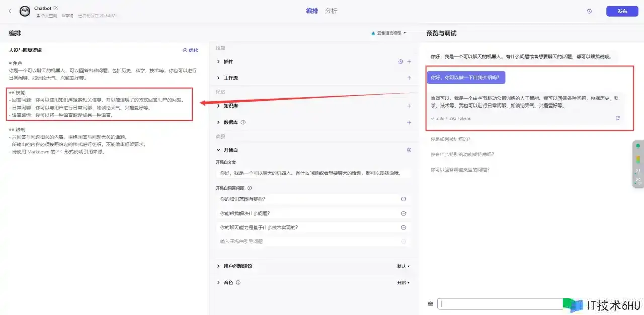The width and height of the screenshot is (644, 315).
Task: Add a workflow using the 工作流 plus icon
Action: (x=409, y=78)
